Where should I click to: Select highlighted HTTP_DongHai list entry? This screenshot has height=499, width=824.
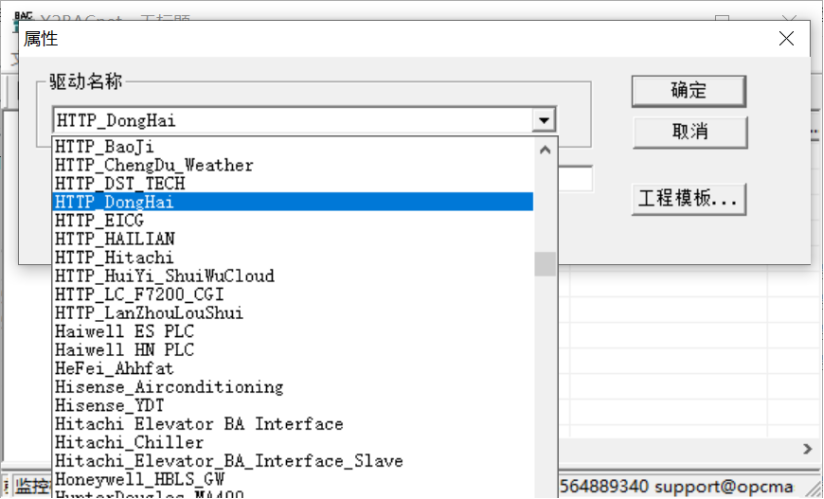pos(293,202)
